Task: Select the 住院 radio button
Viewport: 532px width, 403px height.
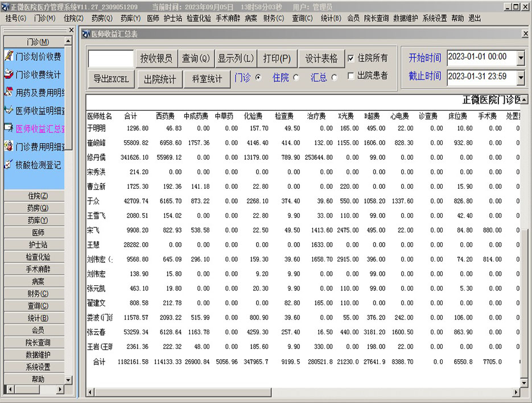Action: coord(296,78)
